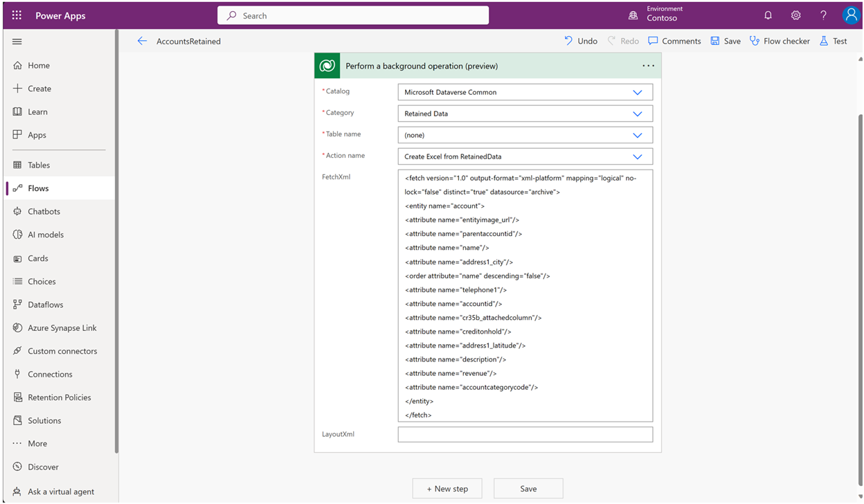Run the Flow checker
This screenshot has width=864, height=504.
pos(780,41)
